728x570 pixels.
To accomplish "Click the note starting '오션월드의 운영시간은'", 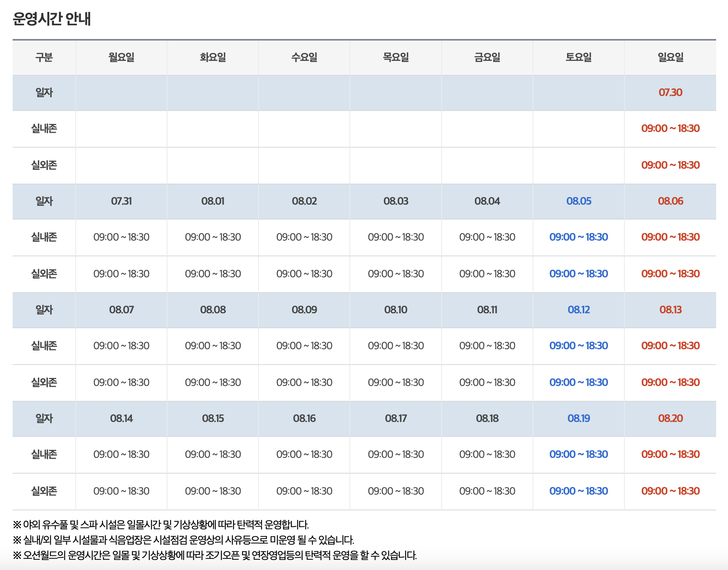I will tap(215, 555).
